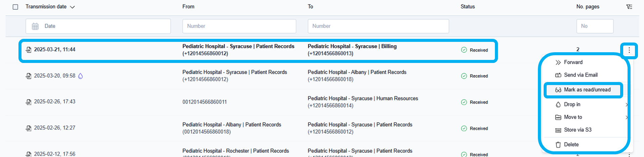Screen dimensions: 644x157
Task: Tick the select-all checkbox in the header
Action: tap(15, 7)
